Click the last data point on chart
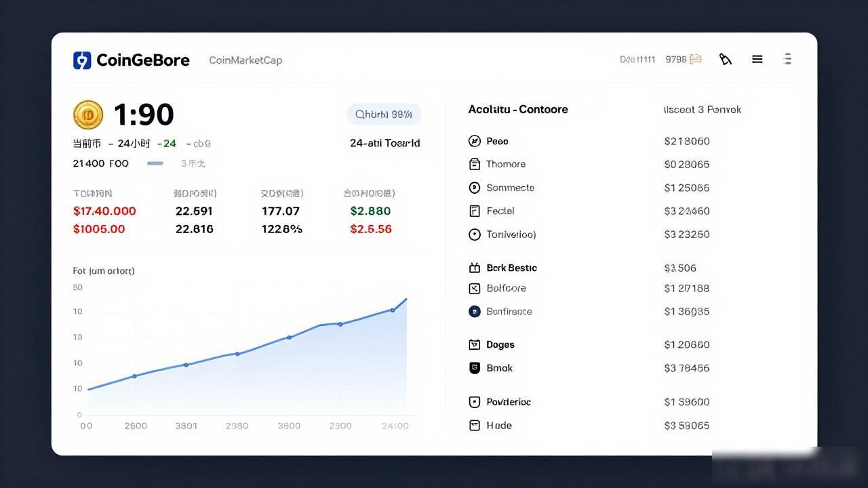This screenshot has width=868, height=488. 393,310
